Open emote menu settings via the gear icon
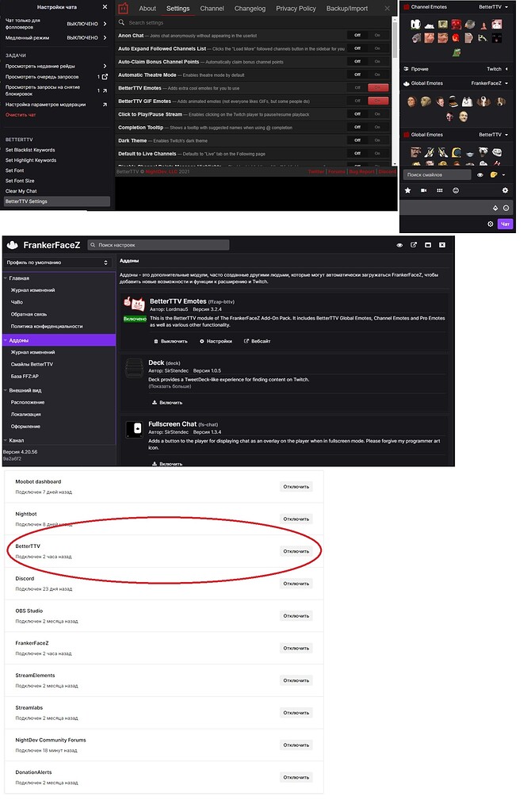 506,190
